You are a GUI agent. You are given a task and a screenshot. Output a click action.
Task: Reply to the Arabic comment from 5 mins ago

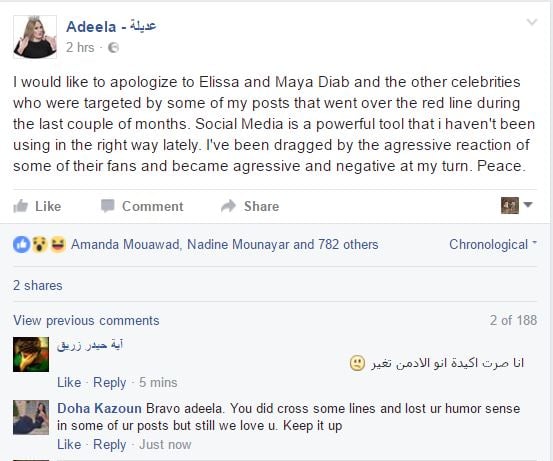pos(110,382)
